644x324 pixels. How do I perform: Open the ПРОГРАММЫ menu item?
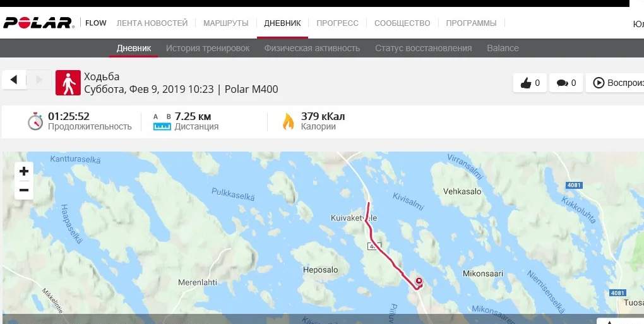(x=471, y=23)
